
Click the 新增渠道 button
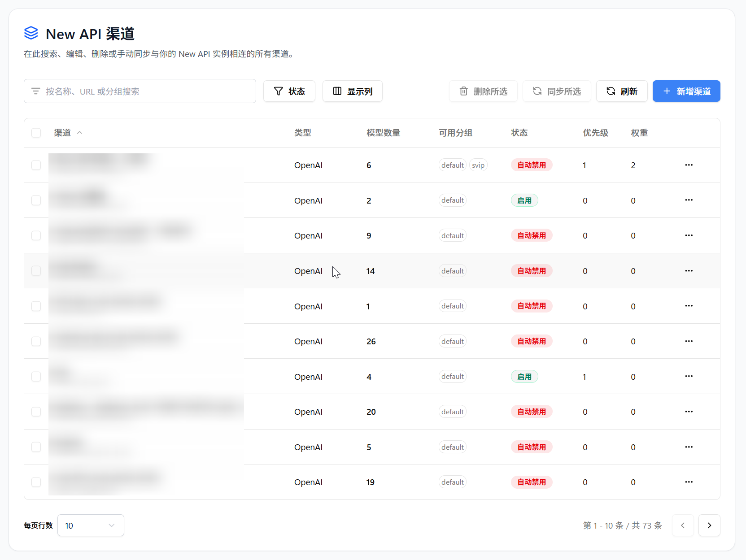[x=686, y=91]
